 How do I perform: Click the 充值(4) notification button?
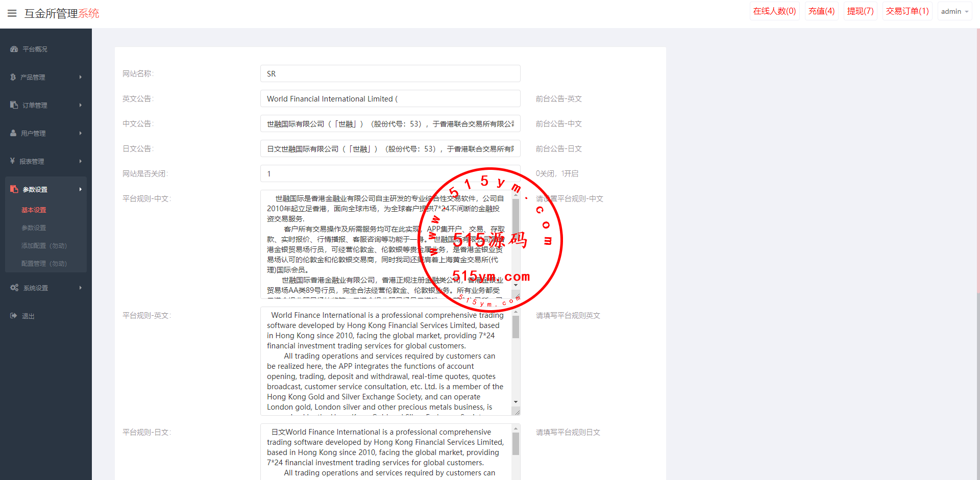[x=821, y=11]
